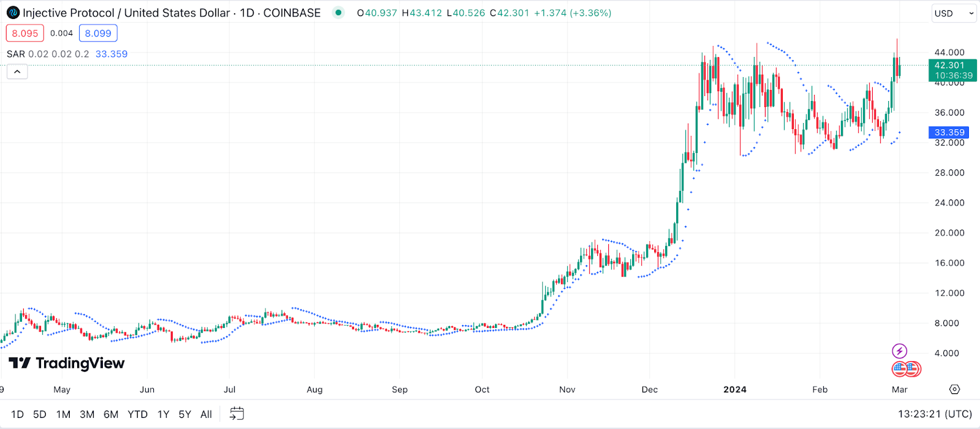Click the red 8.095 sell price button

pos(25,34)
